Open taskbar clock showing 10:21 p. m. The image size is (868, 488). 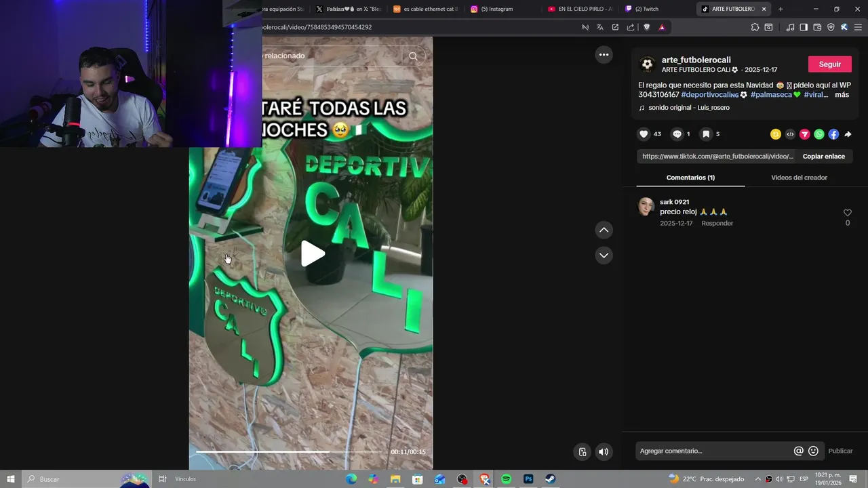[x=828, y=479]
